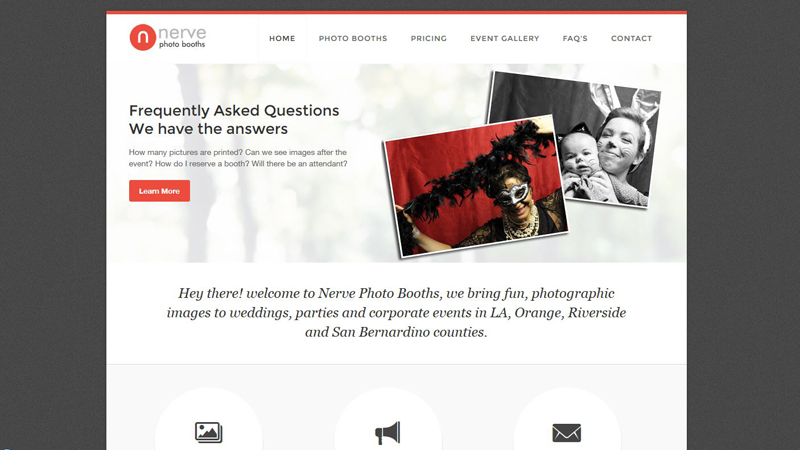Image resolution: width=800 pixels, height=450 pixels.
Task: Click the 'We have the answers' subtitle
Action: [x=208, y=129]
